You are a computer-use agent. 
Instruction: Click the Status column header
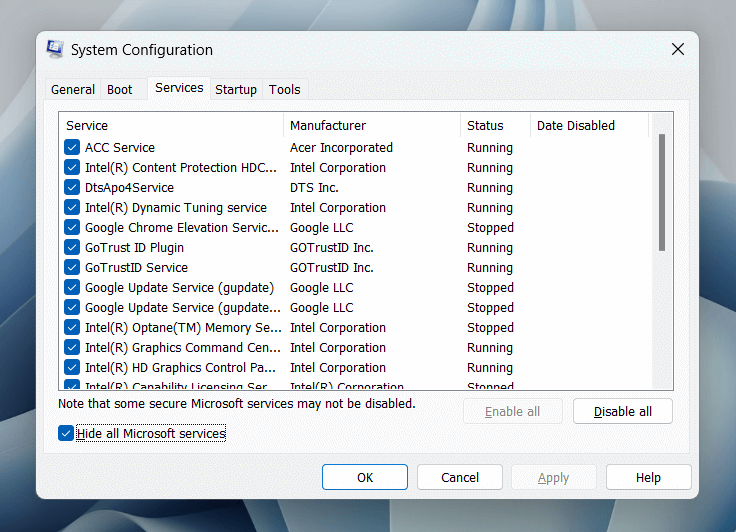tap(494, 126)
